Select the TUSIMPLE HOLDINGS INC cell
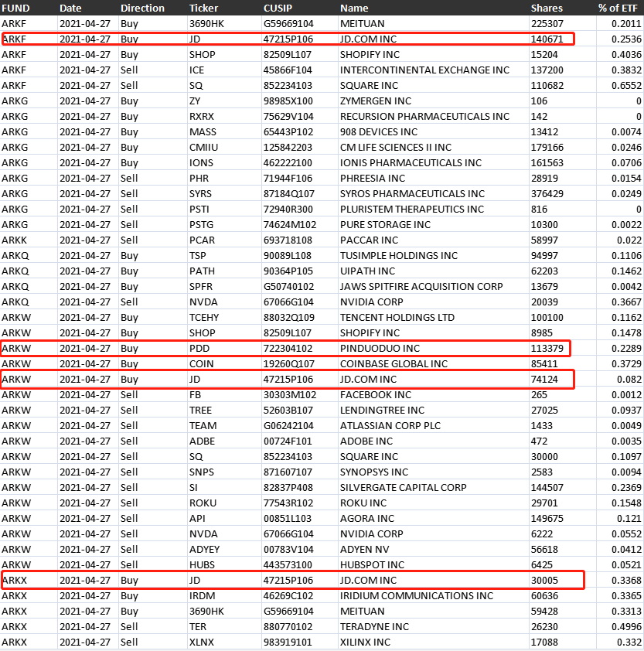 click(x=399, y=256)
